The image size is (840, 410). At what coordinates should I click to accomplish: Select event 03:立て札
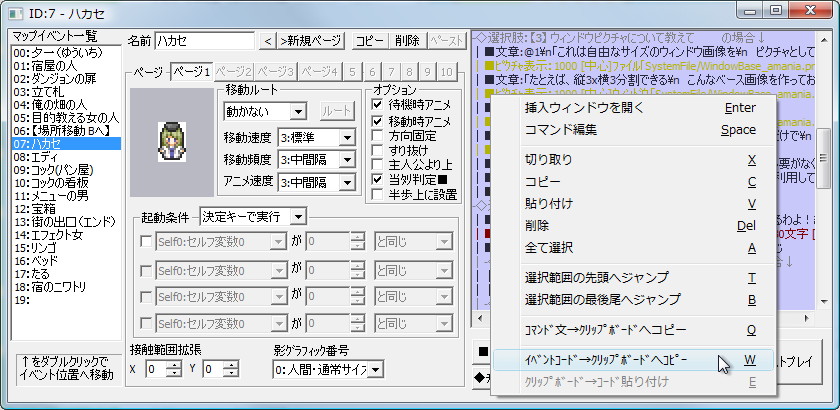pos(66,92)
